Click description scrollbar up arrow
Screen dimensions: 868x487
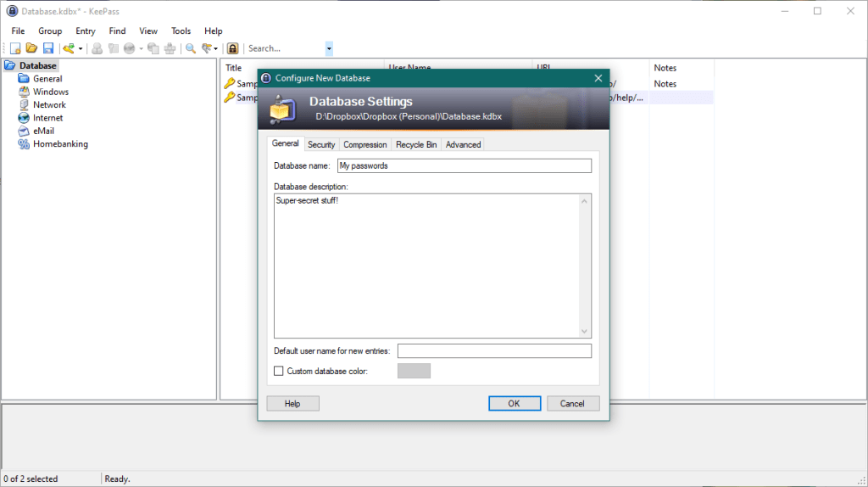(584, 201)
